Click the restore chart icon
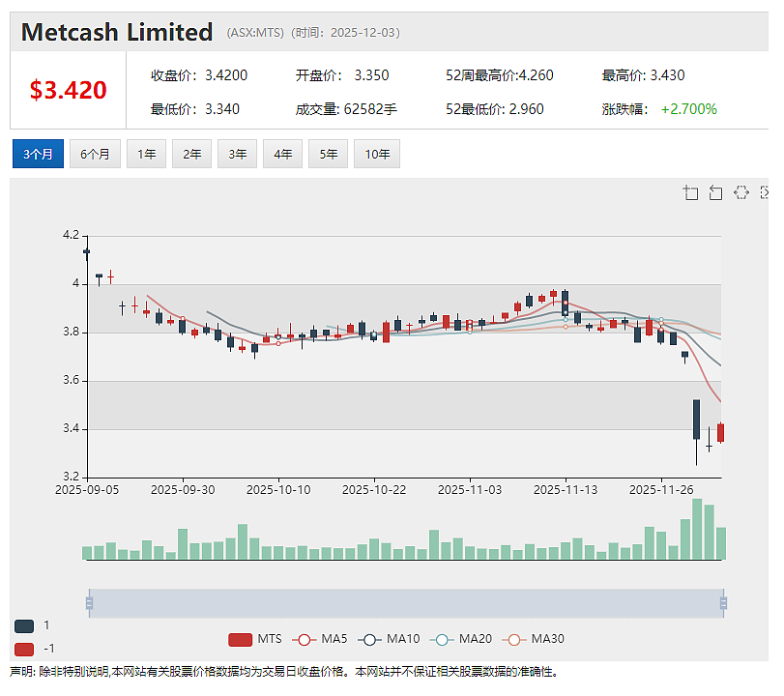The width and height of the screenshot is (784, 696). click(x=741, y=192)
